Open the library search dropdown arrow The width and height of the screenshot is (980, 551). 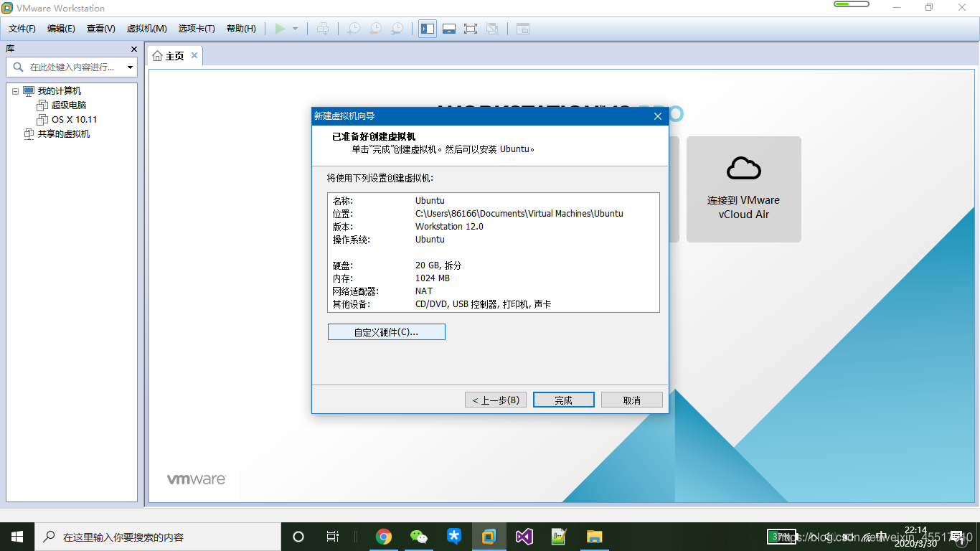click(x=130, y=67)
